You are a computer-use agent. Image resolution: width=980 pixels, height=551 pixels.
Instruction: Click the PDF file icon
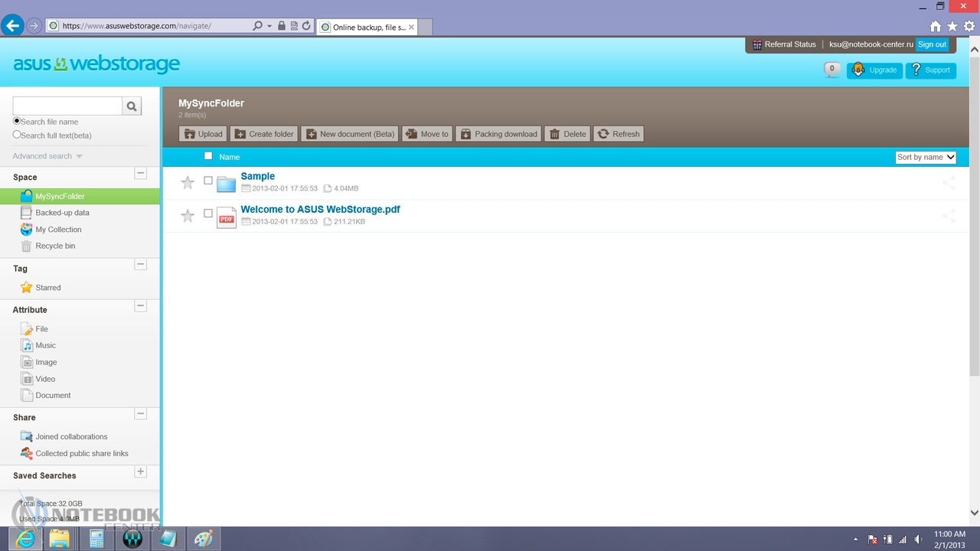pyautogui.click(x=227, y=217)
